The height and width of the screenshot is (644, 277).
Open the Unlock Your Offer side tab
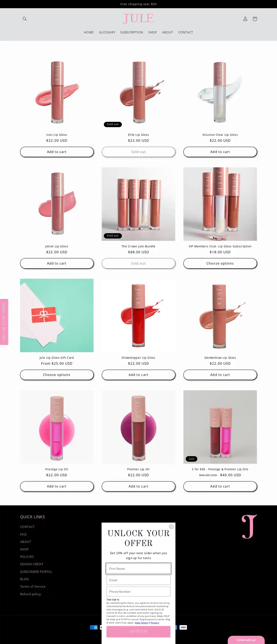(x=4, y=322)
